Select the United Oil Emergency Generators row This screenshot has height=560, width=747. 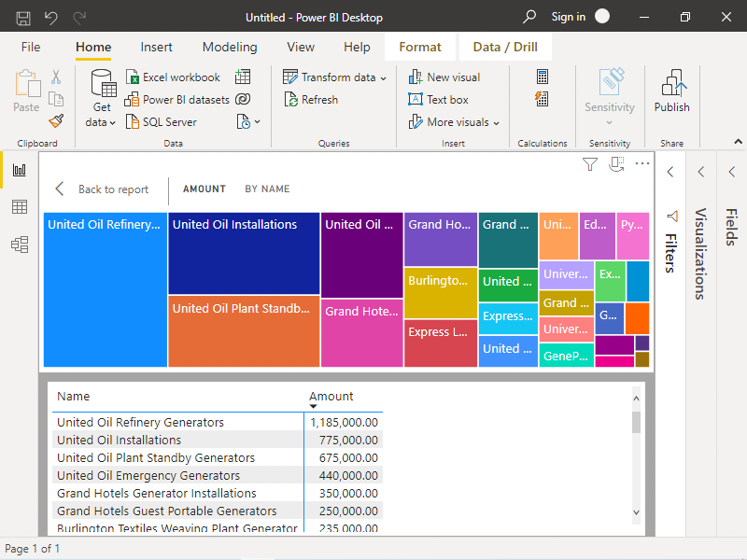tap(218, 475)
